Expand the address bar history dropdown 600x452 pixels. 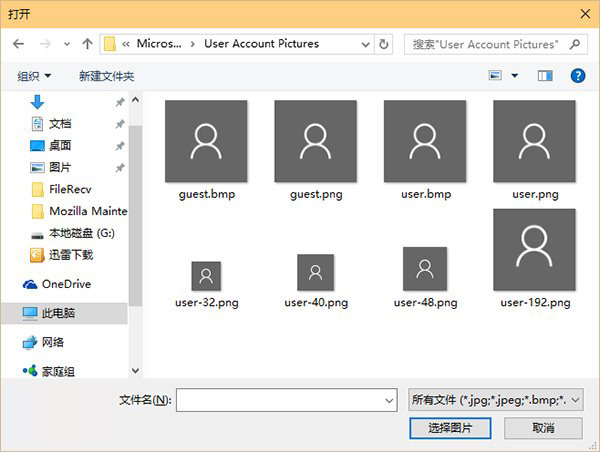pos(365,44)
